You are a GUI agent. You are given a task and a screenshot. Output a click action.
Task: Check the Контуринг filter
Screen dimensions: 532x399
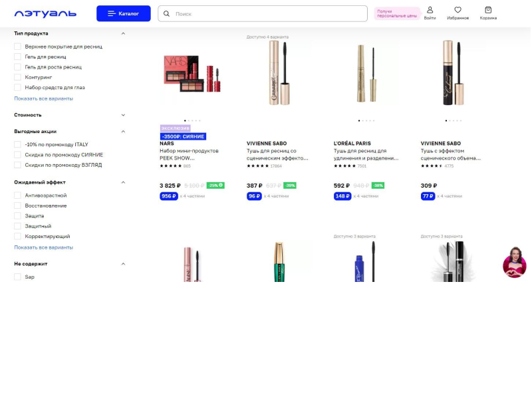18,77
